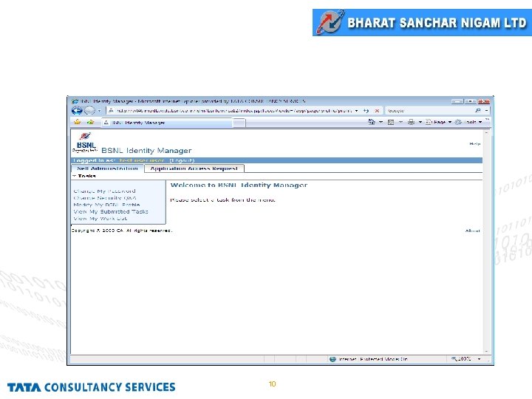Open the dropdown arrow next to Feeds
Image resolution: width=532 pixels, height=399 pixels.
[x=400, y=122]
